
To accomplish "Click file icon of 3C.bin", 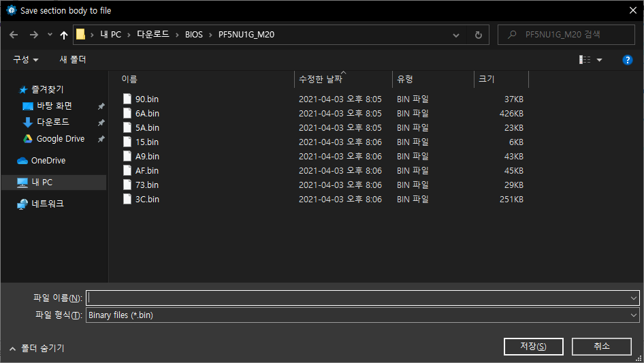I will 127,199.
